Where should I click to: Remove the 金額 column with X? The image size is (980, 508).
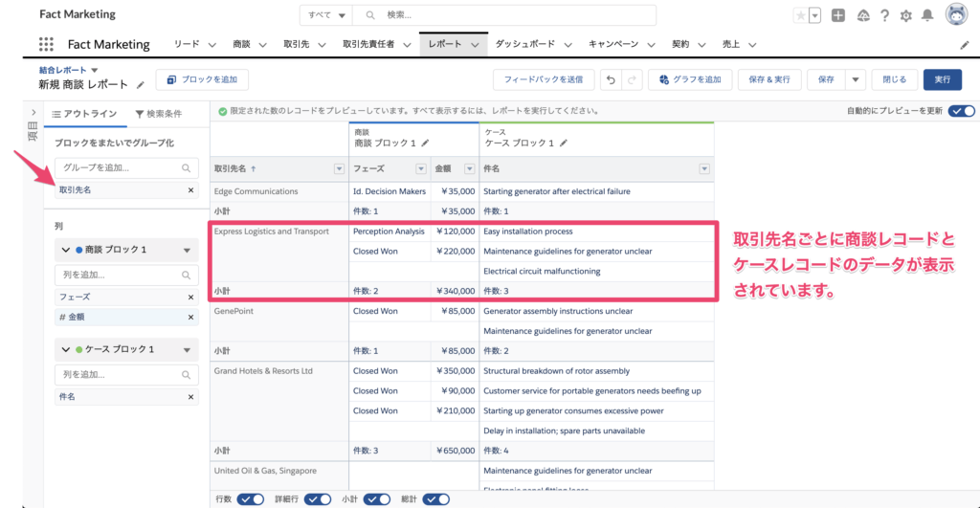[x=190, y=318]
